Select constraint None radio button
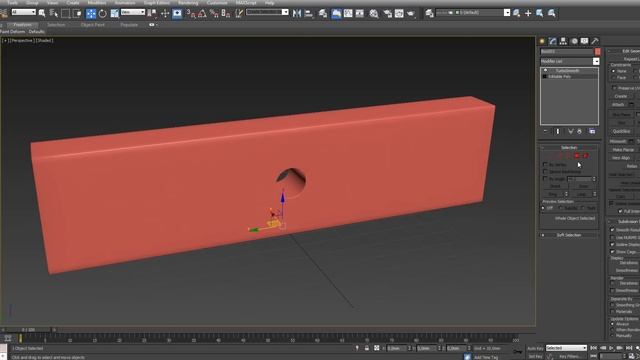Viewport: 640px width, 360px height. click(x=613, y=71)
